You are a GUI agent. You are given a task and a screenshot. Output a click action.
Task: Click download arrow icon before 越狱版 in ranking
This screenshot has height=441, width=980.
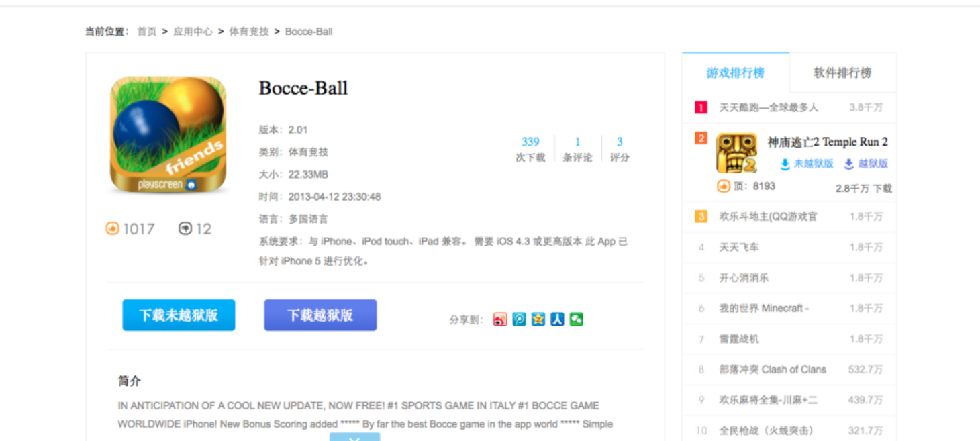849,164
